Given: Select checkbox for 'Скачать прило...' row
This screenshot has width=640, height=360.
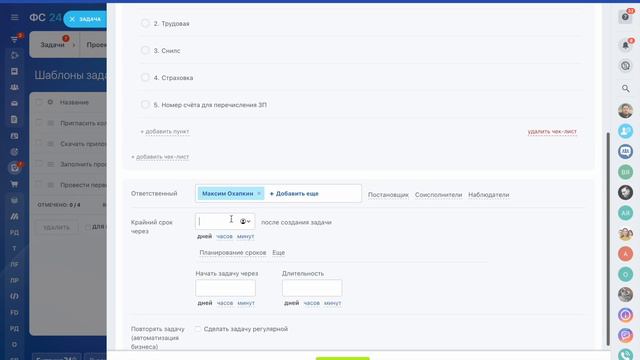Looking at the screenshot, I should [39, 144].
